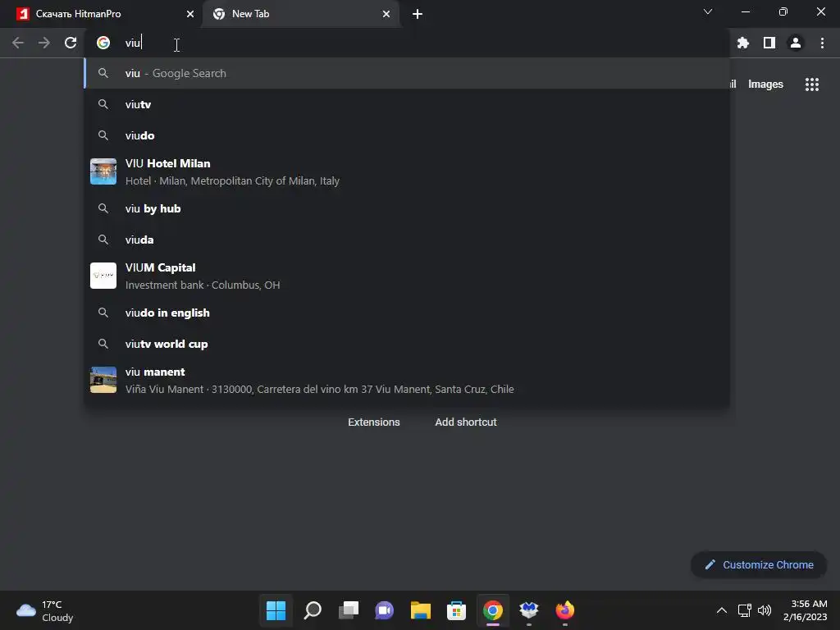This screenshot has width=840, height=630.
Task: Click the network icon in system tray
Action: (x=745, y=610)
